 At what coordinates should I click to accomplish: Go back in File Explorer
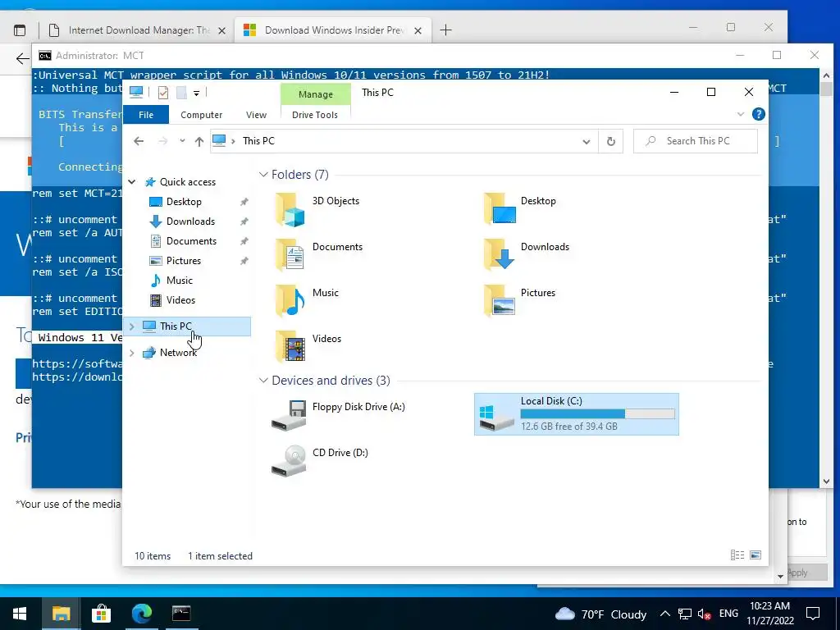click(139, 141)
